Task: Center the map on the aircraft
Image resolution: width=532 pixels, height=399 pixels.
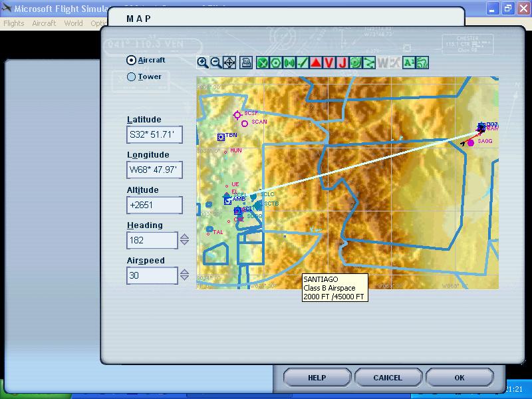Action: point(229,63)
